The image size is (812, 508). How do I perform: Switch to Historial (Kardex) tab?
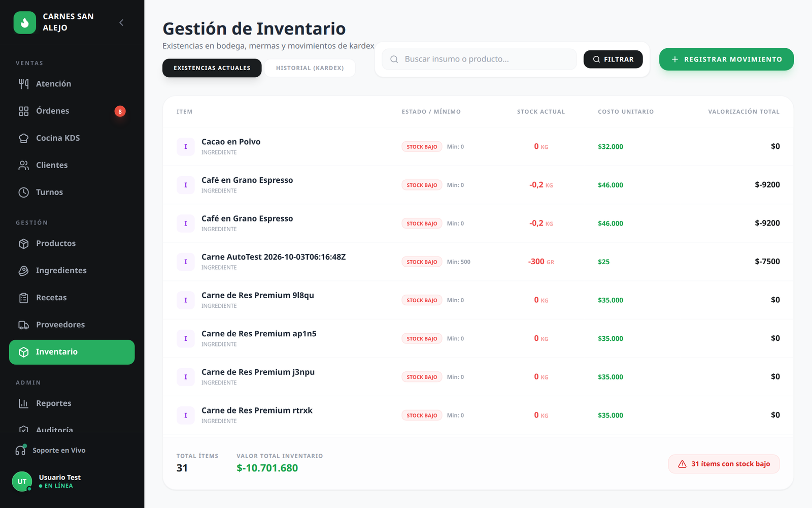point(310,68)
